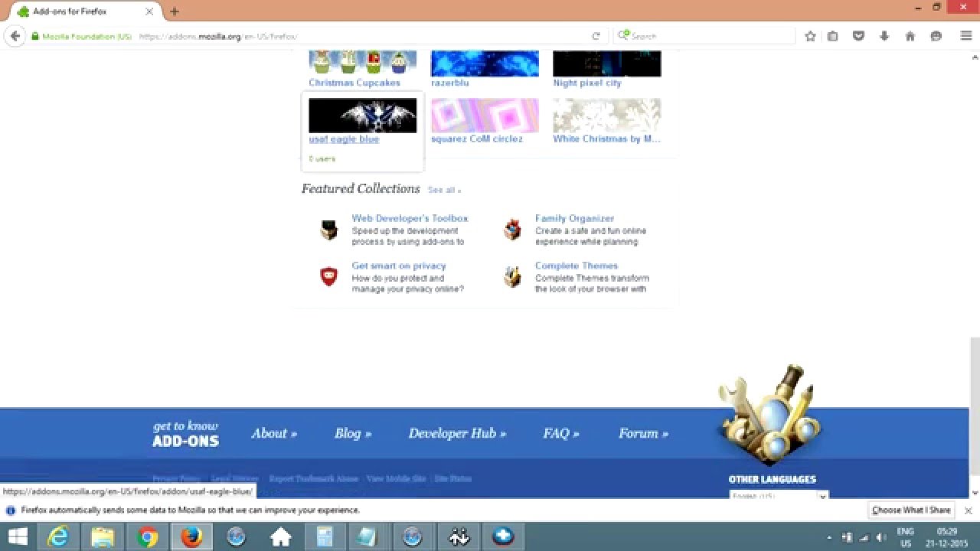
Task: Open the Complete Themes collection link
Action: (577, 266)
